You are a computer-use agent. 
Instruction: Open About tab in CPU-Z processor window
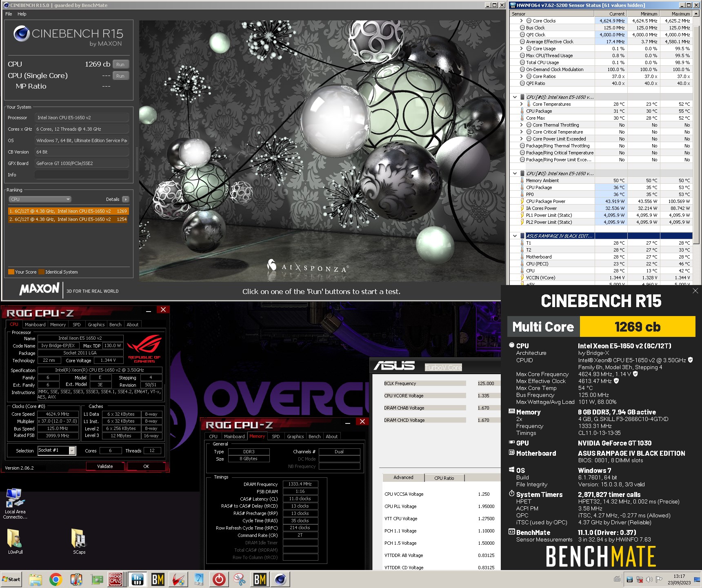pyautogui.click(x=132, y=325)
